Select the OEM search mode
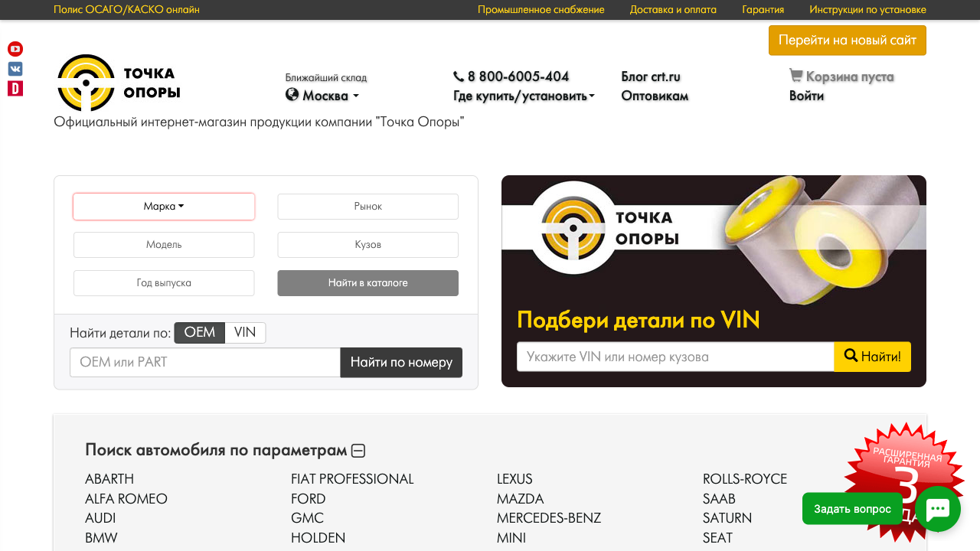This screenshot has width=980, height=551. (x=200, y=333)
